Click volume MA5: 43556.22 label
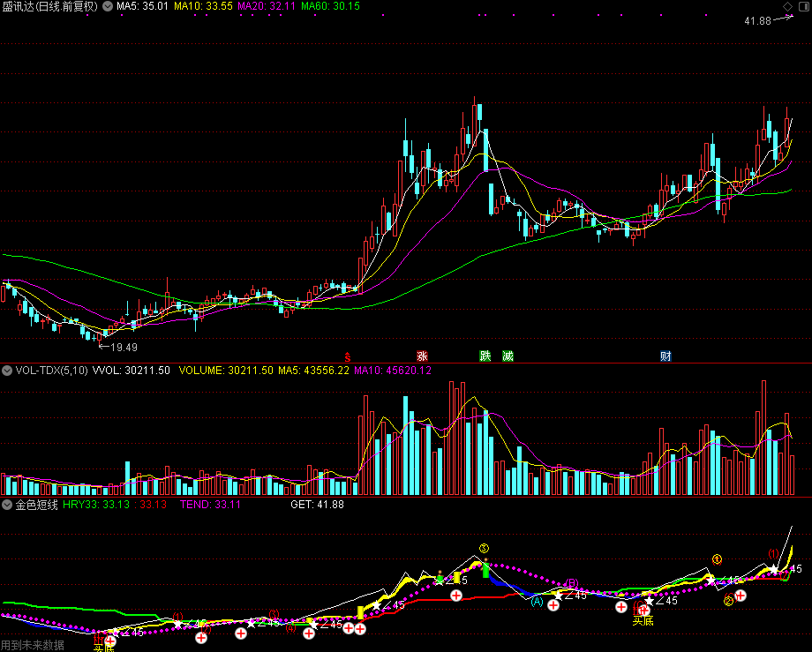The width and height of the screenshot is (812, 652). [x=313, y=371]
